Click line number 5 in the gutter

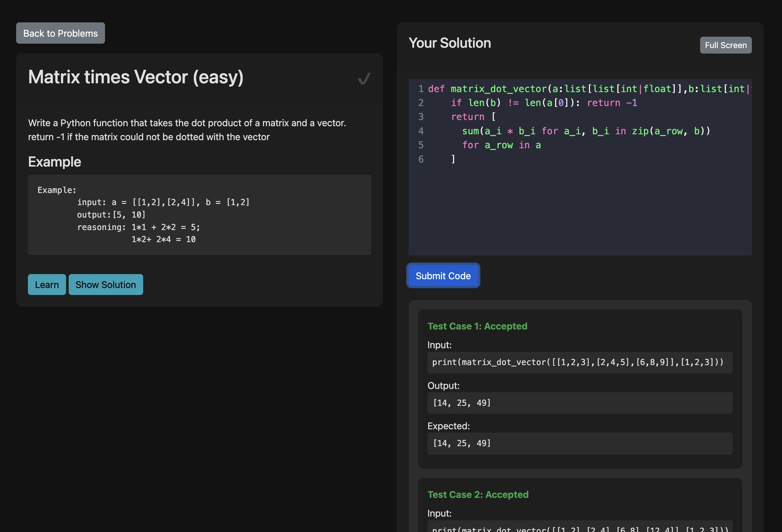click(421, 145)
